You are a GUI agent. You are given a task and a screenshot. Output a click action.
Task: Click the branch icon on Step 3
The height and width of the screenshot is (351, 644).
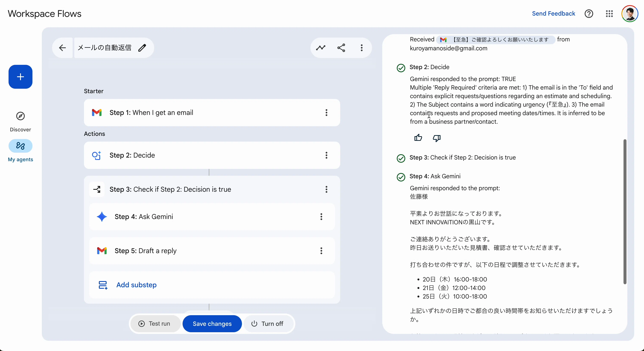pos(97,190)
